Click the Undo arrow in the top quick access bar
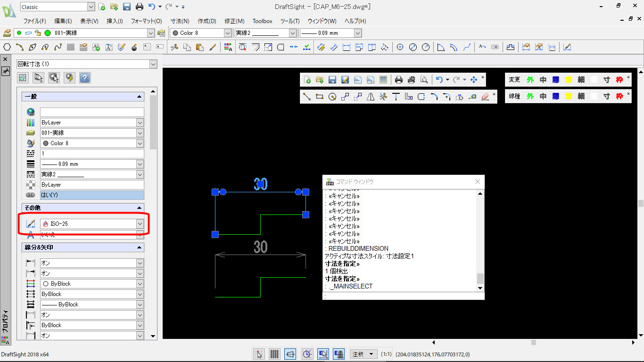Screen dimensions: 644x362 click(x=151, y=7)
